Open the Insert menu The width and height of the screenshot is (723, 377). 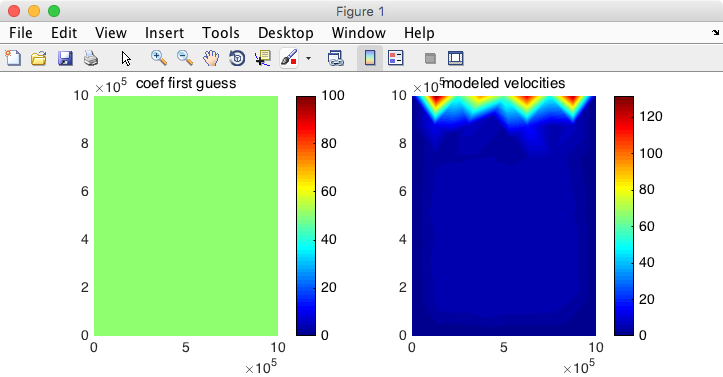click(164, 33)
